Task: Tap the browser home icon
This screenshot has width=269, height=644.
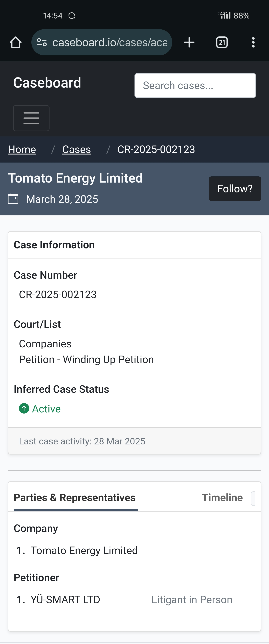Action: coord(16,42)
